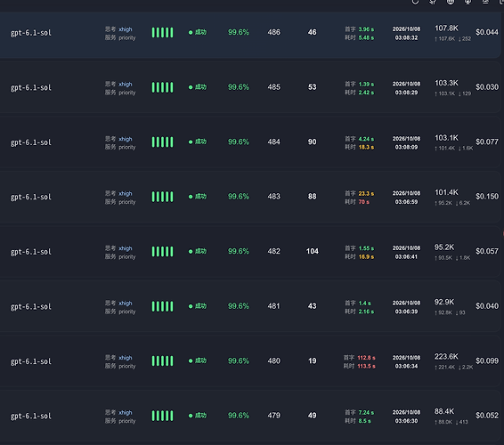Image resolution: width=504 pixels, height=445 pixels.
Task: Click the timestamp 03:08:09
Action: (x=406, y=147)
